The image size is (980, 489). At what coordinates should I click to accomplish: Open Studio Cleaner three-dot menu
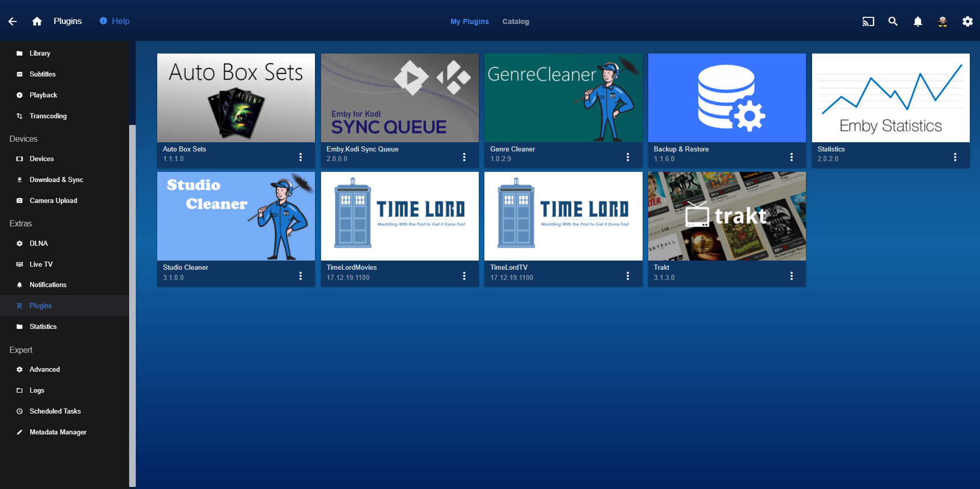coord(301,276)
